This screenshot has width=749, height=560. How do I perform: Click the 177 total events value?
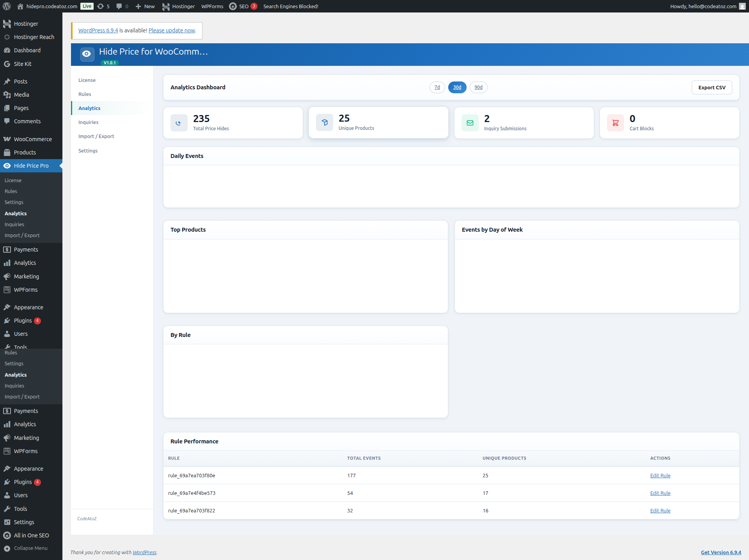click(351, 475)
